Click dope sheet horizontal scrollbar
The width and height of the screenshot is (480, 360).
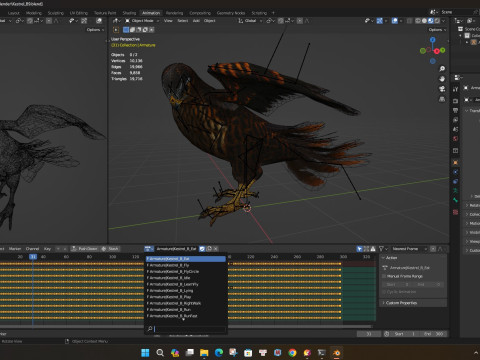click(x=185, y=326)
